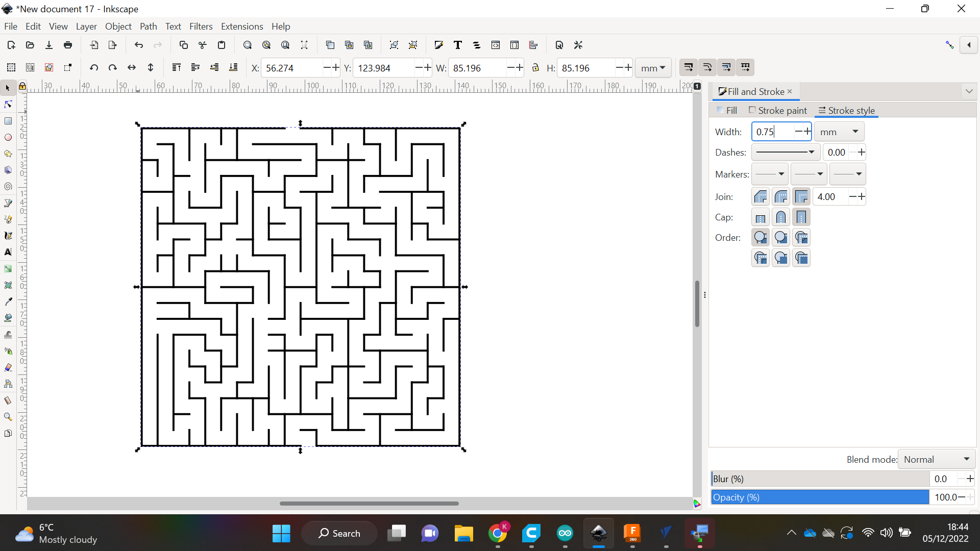980x551 pixels.
Task: Open the Path menu
Action: click(148, 26)
